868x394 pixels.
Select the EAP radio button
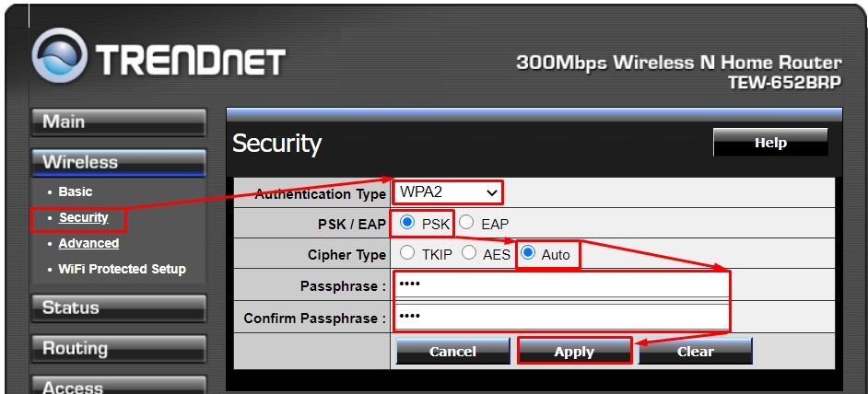click(466, 223)
